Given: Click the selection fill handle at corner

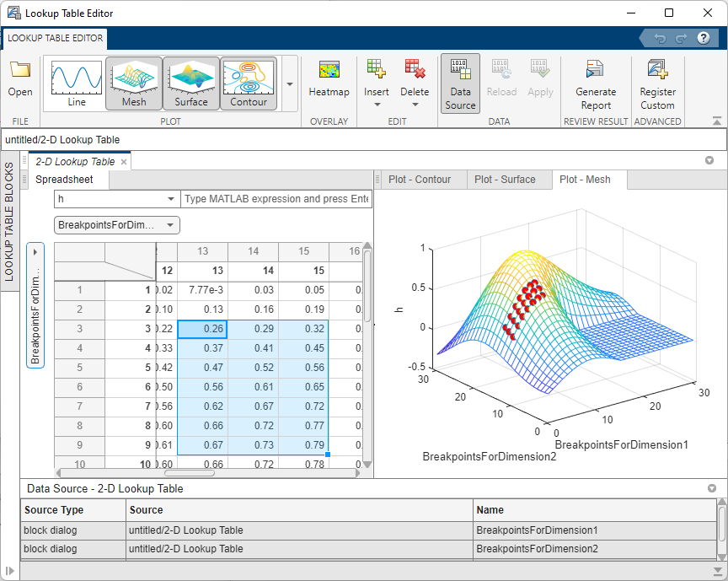Looking at the screenshot, I should 328,455.
